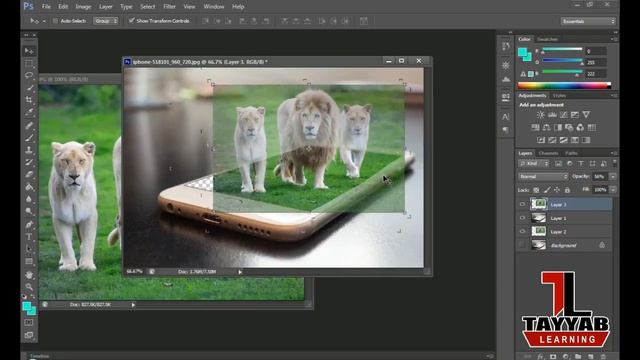Toggle Quick Mask mode icon

pos(29,322)
